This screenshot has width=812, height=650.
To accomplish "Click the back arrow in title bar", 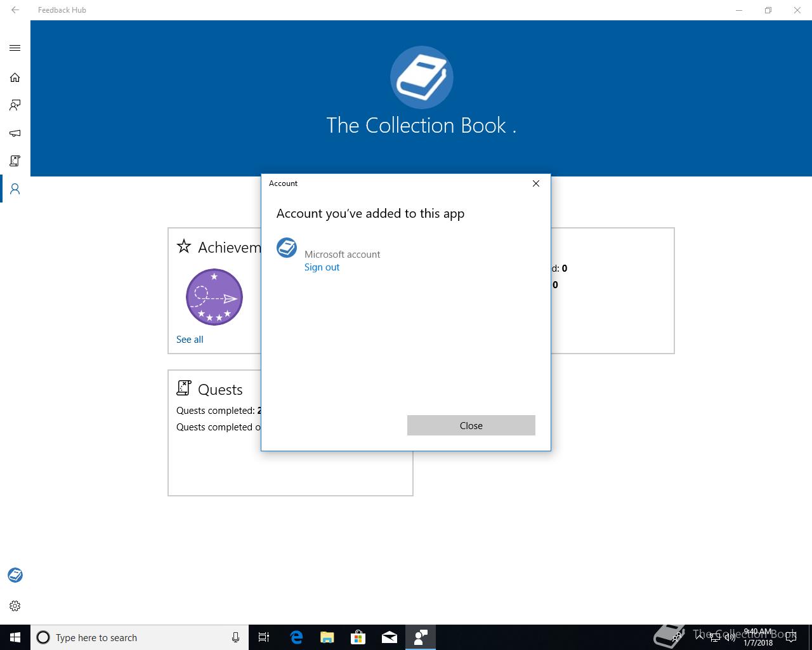I will [15, 10].
